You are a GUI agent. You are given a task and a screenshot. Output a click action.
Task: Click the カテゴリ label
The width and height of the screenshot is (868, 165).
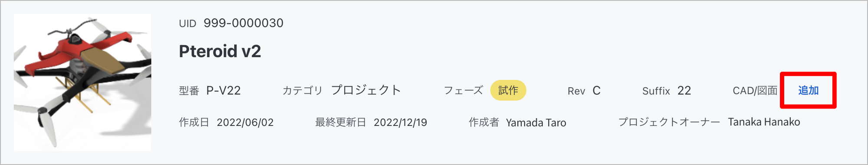[x=302, y=90]
